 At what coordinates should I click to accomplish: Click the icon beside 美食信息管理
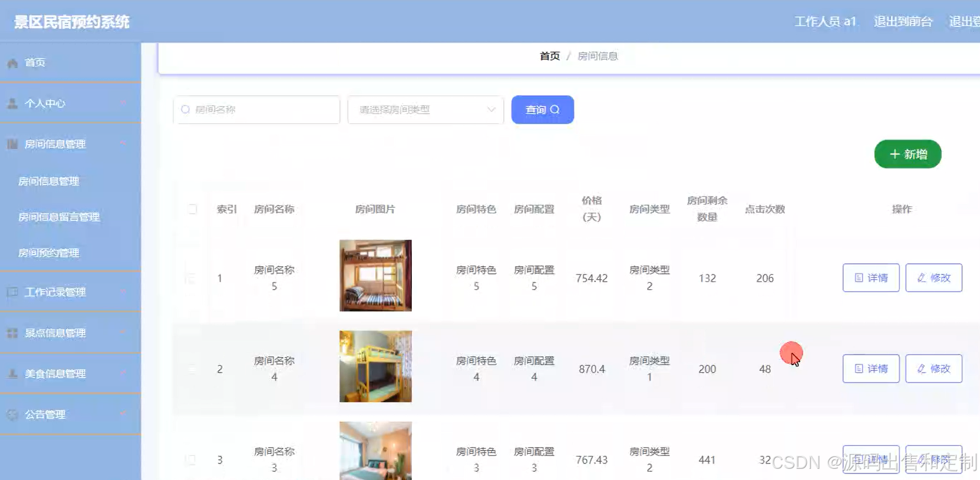[x=12, y=373]
